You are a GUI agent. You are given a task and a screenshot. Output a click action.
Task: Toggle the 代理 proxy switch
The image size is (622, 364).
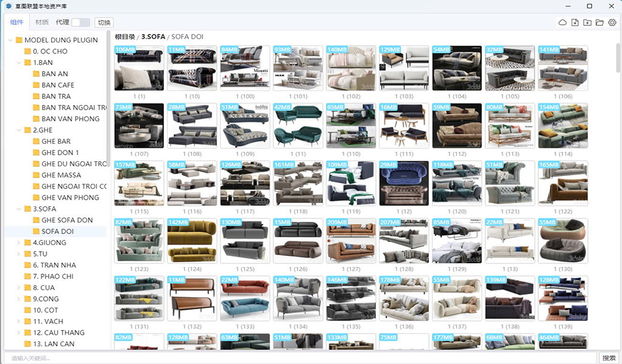click(80, 22)
